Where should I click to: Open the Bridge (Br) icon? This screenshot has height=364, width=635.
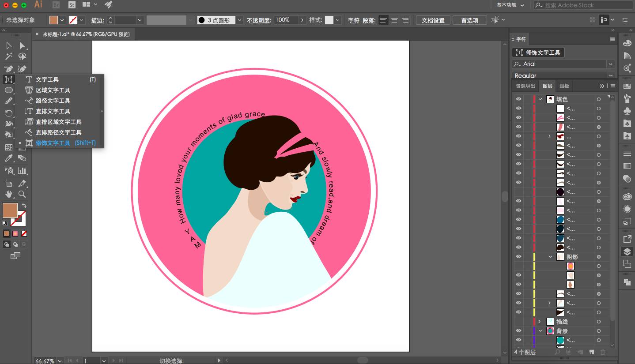56,5
